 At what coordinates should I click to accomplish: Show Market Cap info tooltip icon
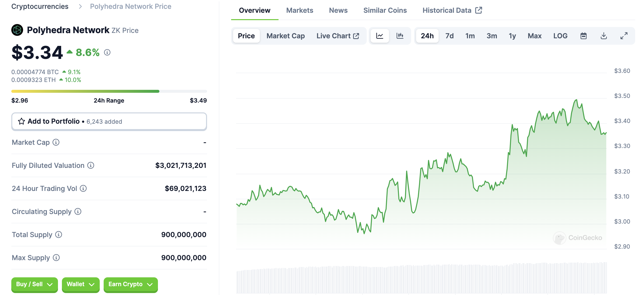56,142
